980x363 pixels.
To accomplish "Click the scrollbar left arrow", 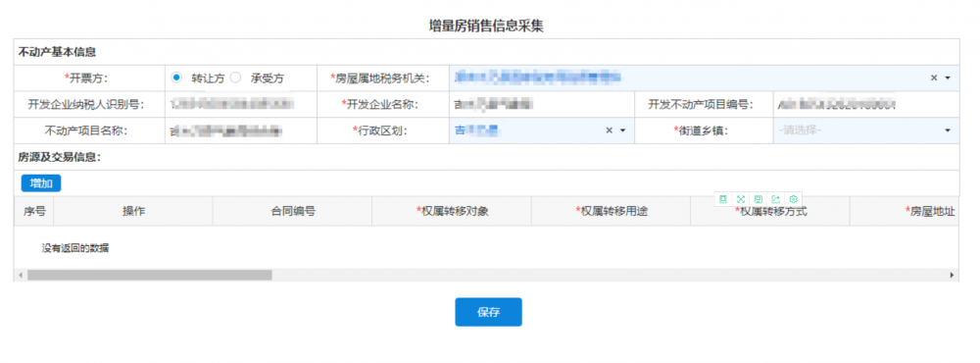I will pyautogui.click(x=20, y=275).
